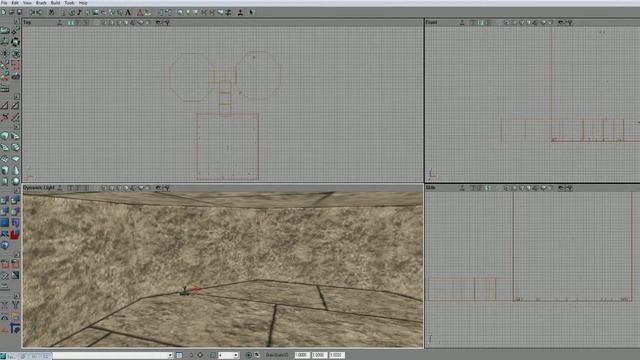
Task: Open the Brush menu
Action: coord(41,2)
